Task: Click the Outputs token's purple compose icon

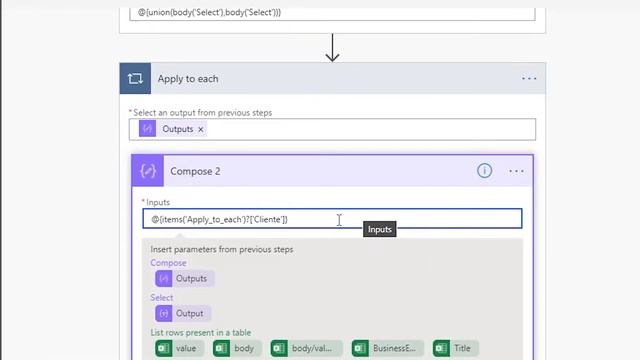Action: (x=147, y=129)
